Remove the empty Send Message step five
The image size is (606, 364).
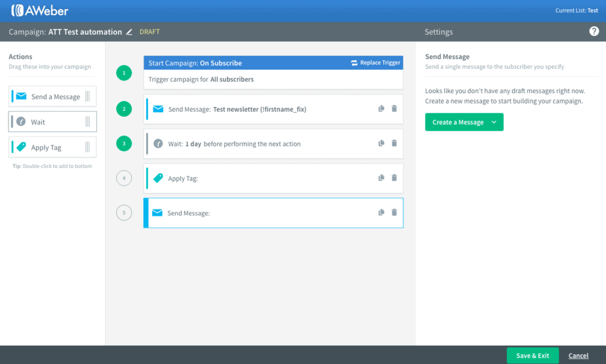coord(394,212)
